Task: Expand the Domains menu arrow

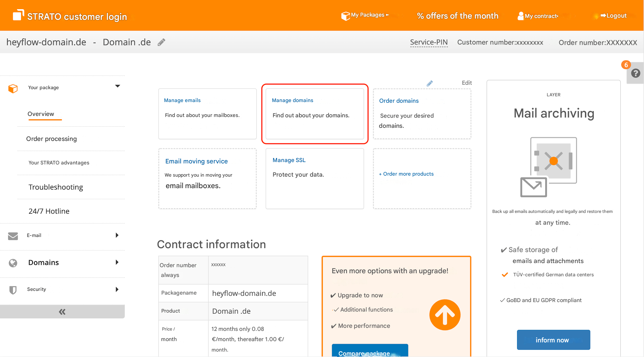Action: 117,262
